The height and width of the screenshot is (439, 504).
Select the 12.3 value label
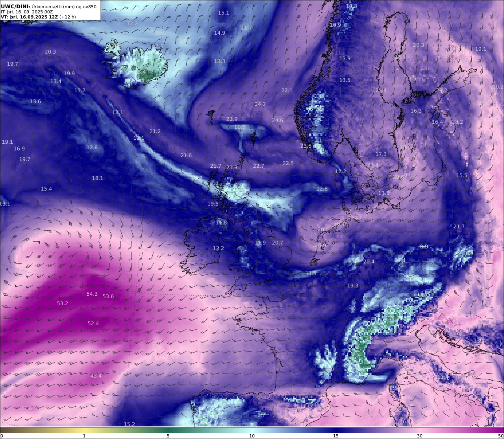pos(220,61)
